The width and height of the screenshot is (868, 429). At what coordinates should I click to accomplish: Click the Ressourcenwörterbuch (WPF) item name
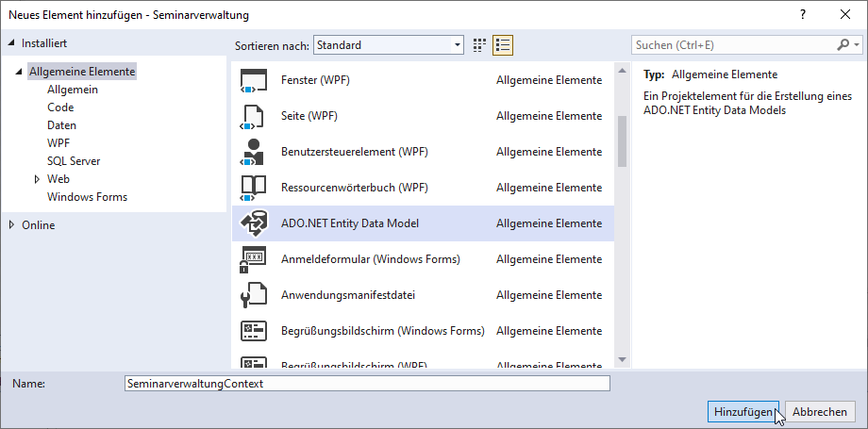tap(355, 187)
